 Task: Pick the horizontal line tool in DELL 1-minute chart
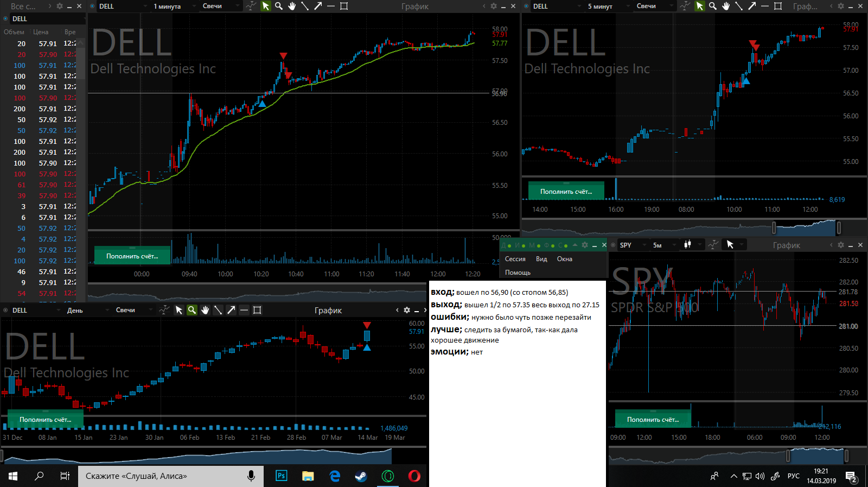pos(331,6)
